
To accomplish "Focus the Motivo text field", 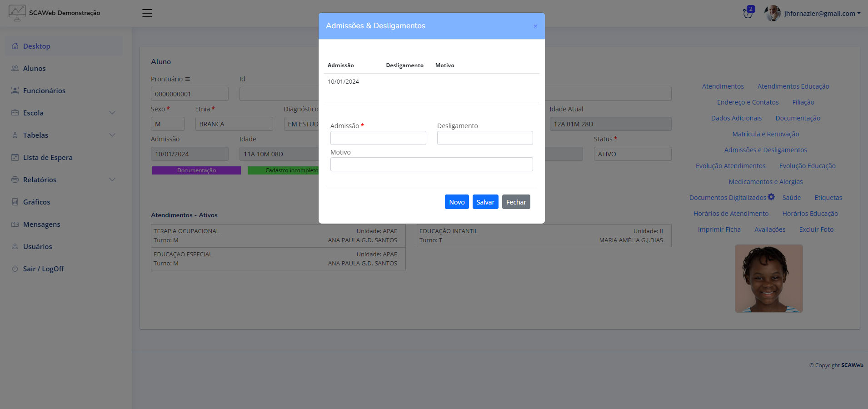I will point(431,165).
